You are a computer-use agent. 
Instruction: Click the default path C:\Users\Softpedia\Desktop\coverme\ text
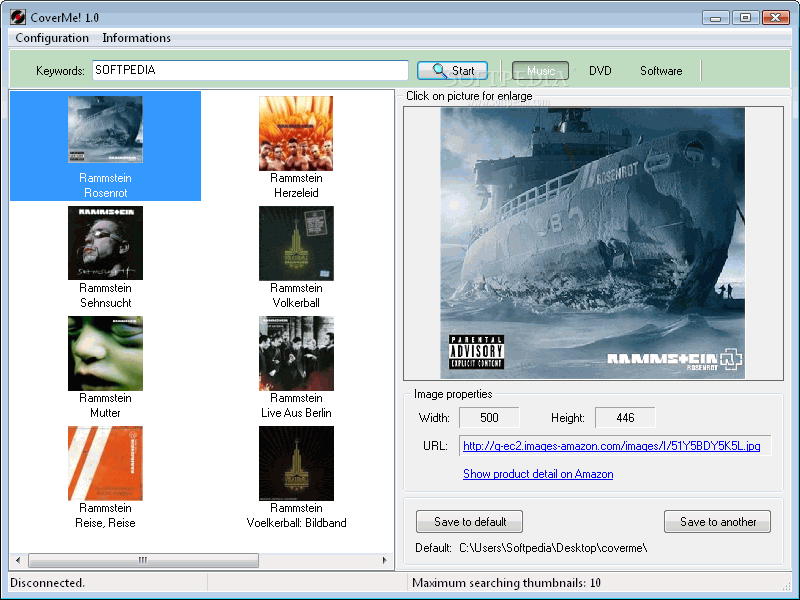553,548
